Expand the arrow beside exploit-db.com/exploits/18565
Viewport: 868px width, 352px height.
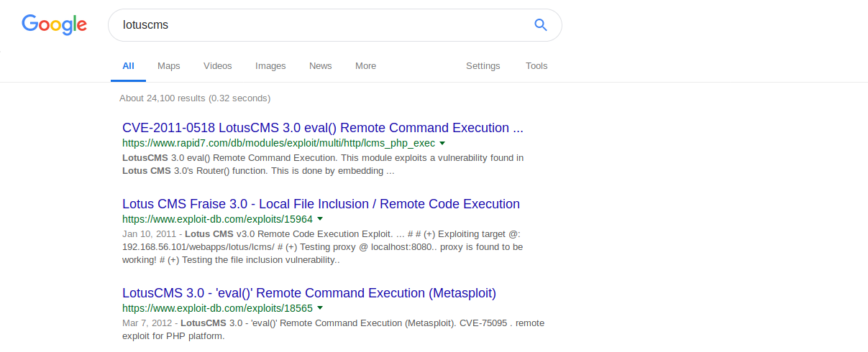pos(320,308)
